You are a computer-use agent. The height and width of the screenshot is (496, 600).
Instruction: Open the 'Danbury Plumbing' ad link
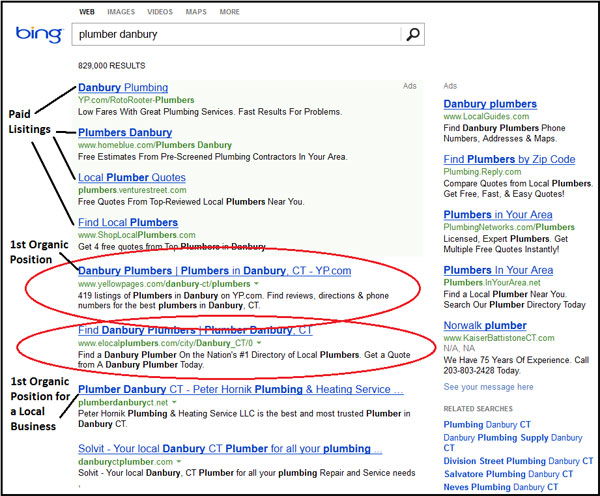click(122, 88)
